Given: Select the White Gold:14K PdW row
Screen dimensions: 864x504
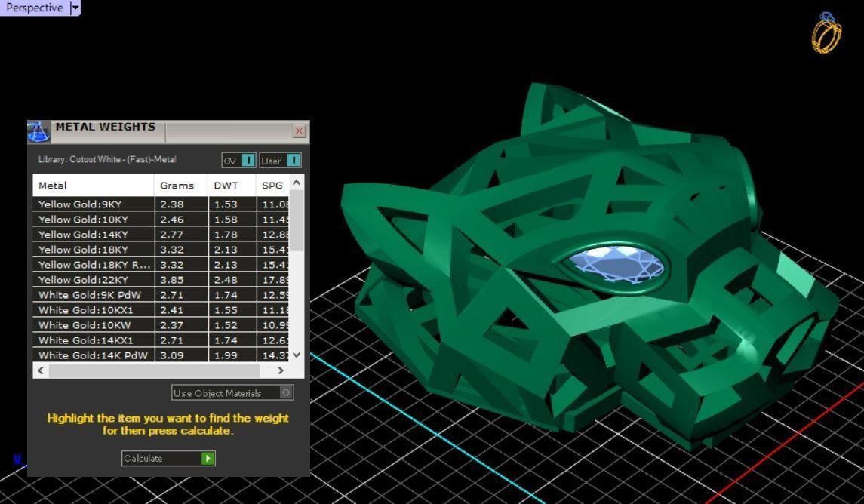Looking at the screenshot, I should click(160, 355).
